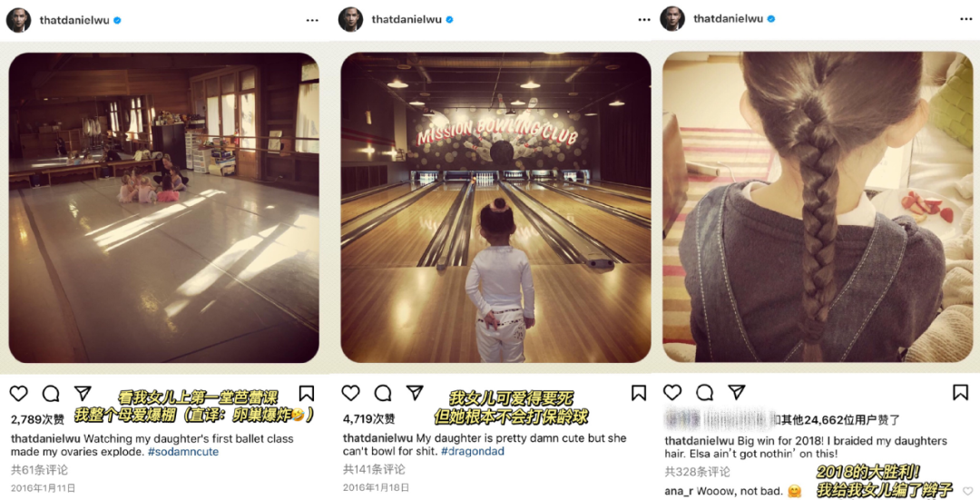
Task: Open thatdanielwu profile avatar on the first post
Action: (18, 20)
